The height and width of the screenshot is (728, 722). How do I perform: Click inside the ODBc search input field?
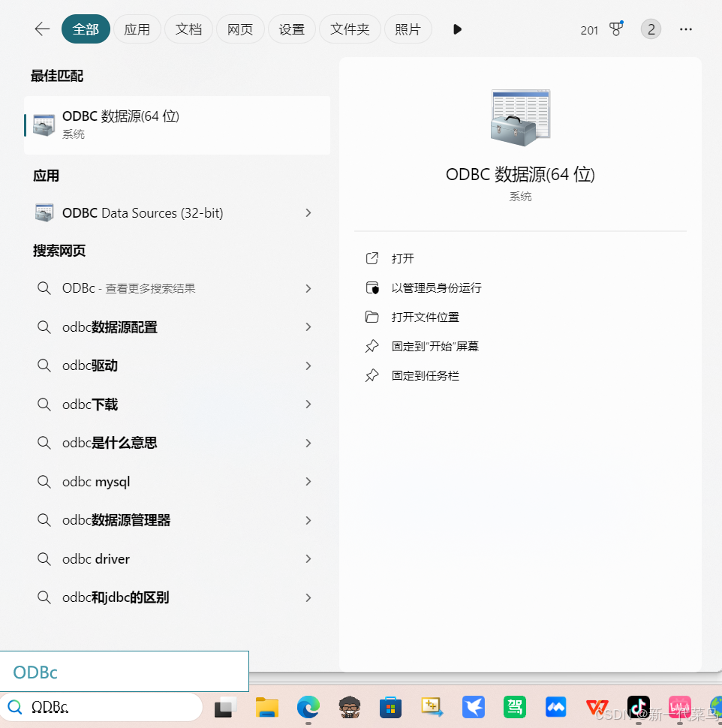coord(105,706)
